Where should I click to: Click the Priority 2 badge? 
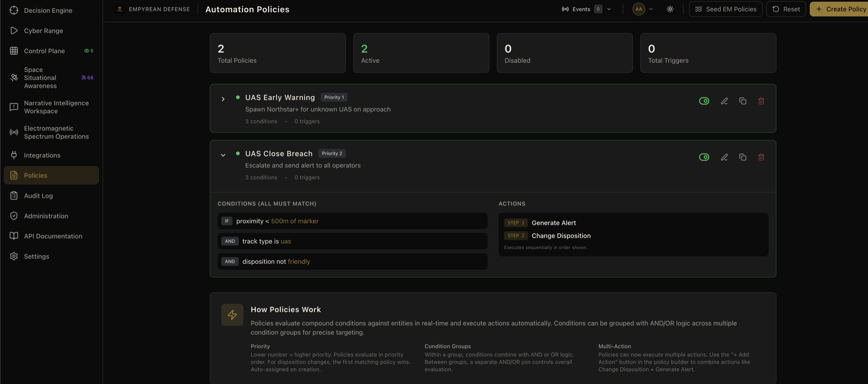[x=332, y=153]
